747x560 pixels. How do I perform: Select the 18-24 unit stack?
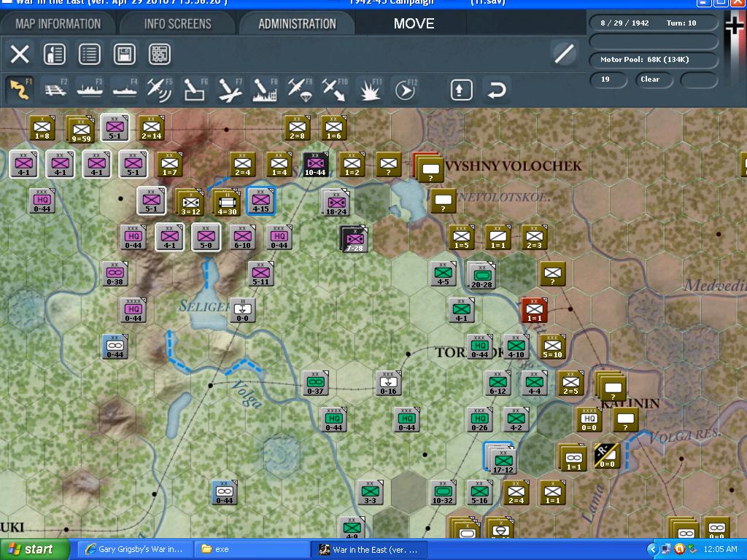click(336, 203)
